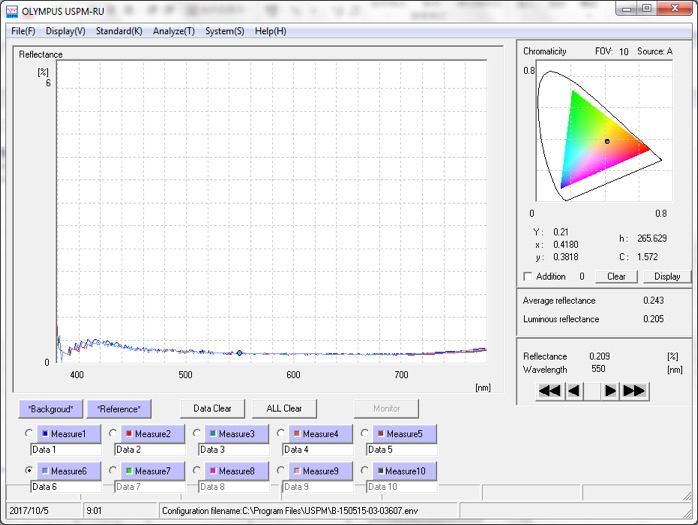Step wavelength back with single left arrow
This screenshot has height=525, width=698.
[x=575, y=391]
